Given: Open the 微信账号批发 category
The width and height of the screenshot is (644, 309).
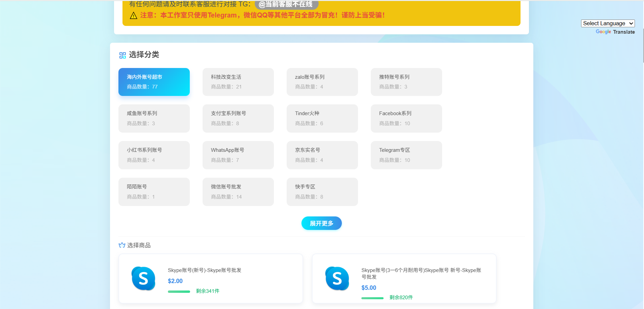Looking at the screenshot, I should point(238,192).
